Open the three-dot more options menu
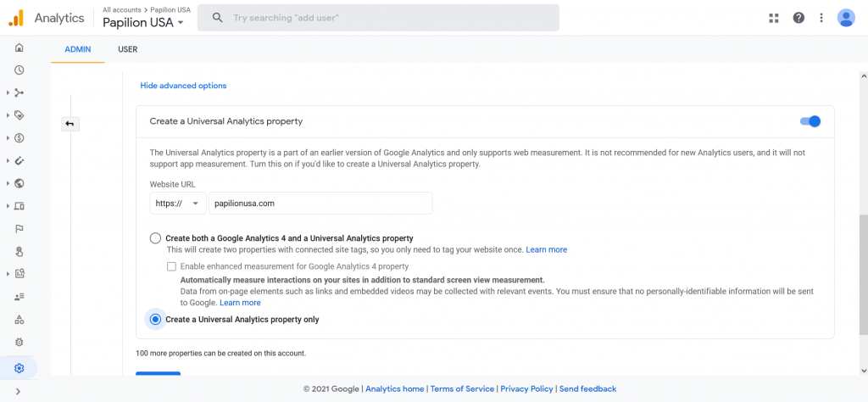This screenshot has height=402, width=868. coord(821,18)
